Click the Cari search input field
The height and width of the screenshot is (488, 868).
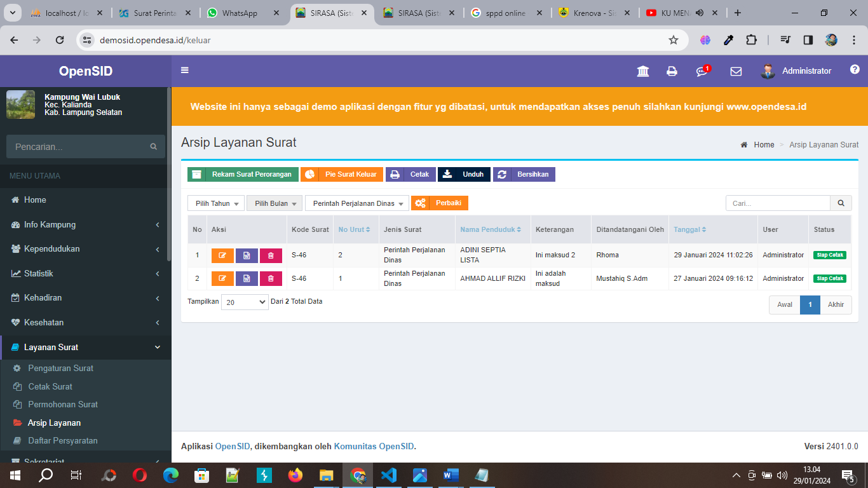pyautogui.click(x=778, y=203)
